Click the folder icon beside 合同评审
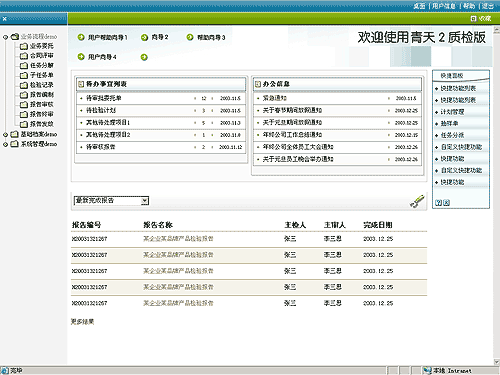This screenshot has height=375, width=500. (x=24, y=56)
